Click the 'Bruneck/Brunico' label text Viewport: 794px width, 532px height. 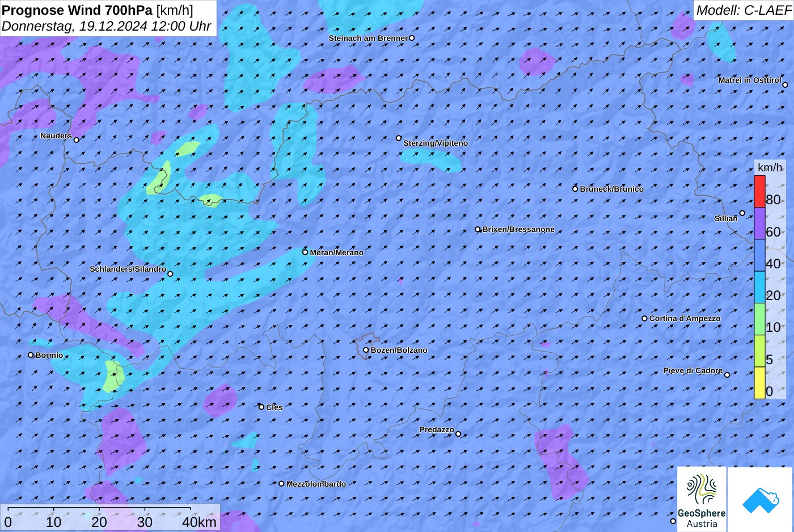612,189
